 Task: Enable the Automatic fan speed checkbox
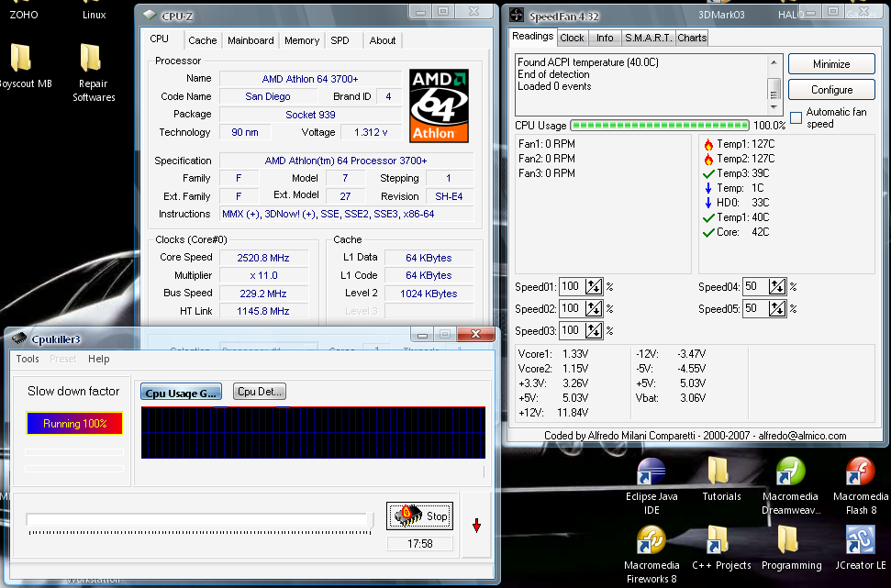click(x=796, y=117)
